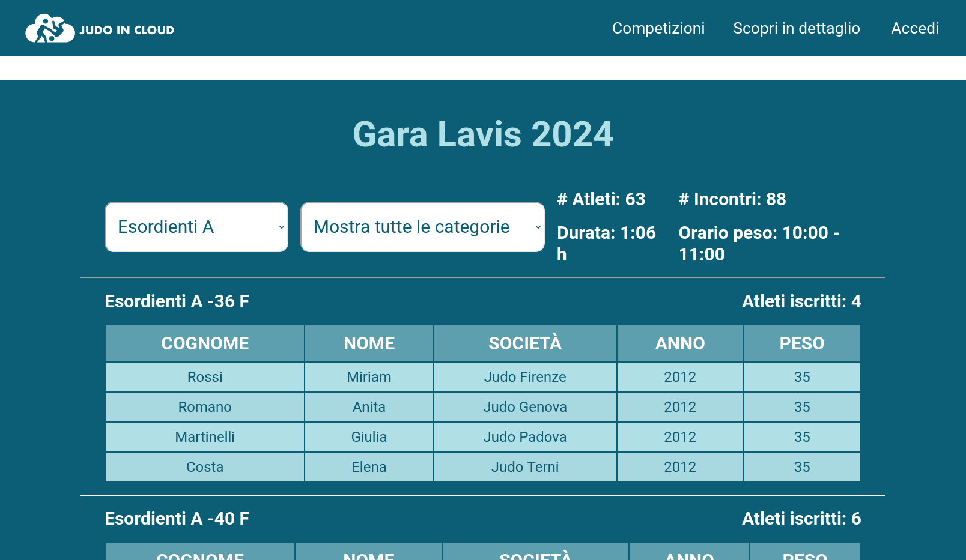This screenshot has height=560, width=966.
Task: Click Judo Firenze club cell
Action: (x=525, y=377)
